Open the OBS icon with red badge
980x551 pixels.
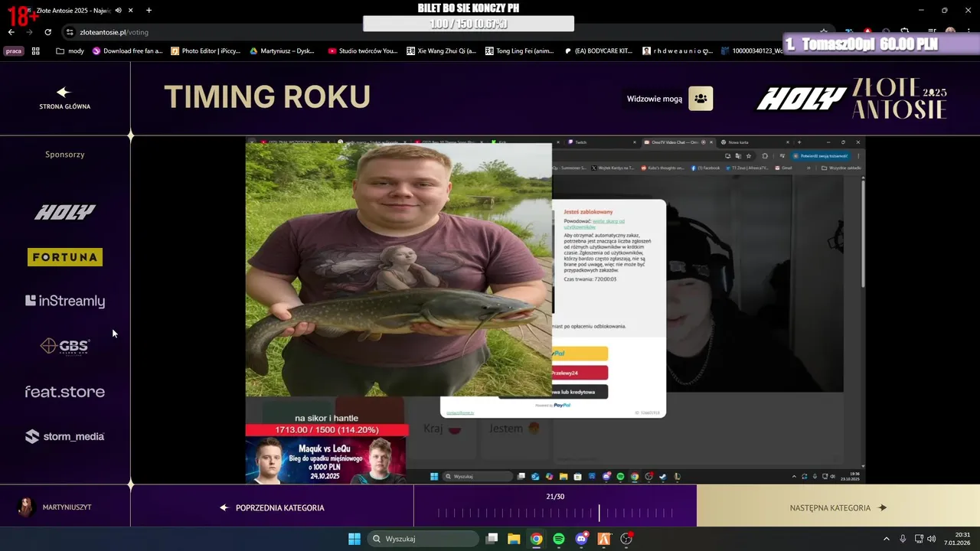pyautogui.click(x=627, y=538)
